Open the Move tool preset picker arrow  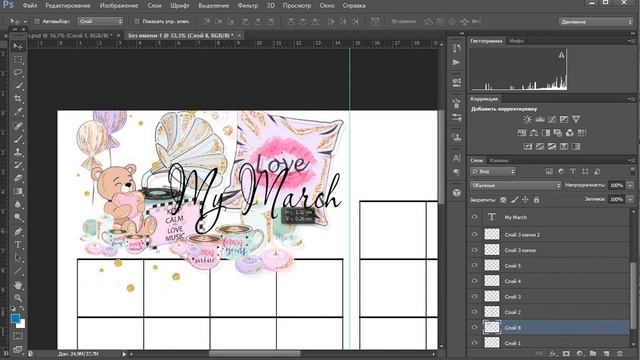[25, 21]
